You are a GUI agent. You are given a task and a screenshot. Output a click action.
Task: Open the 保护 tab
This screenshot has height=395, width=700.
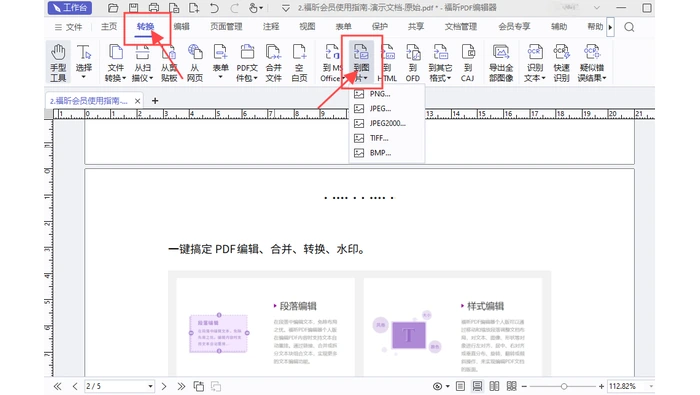379,27
